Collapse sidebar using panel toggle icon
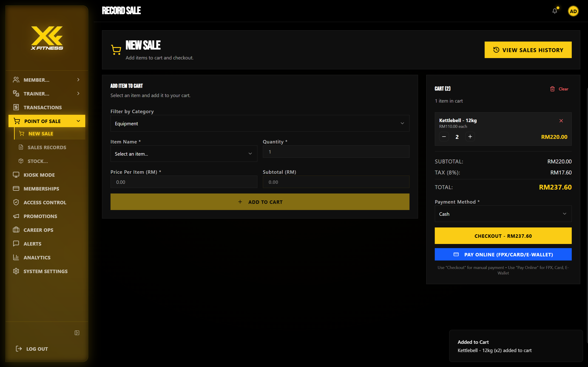 [77, 333]
